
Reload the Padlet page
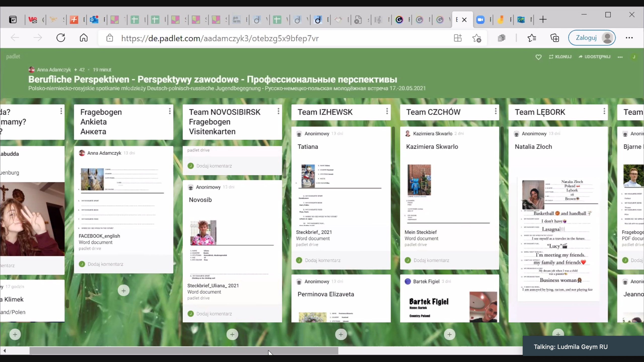click(61, 38)
